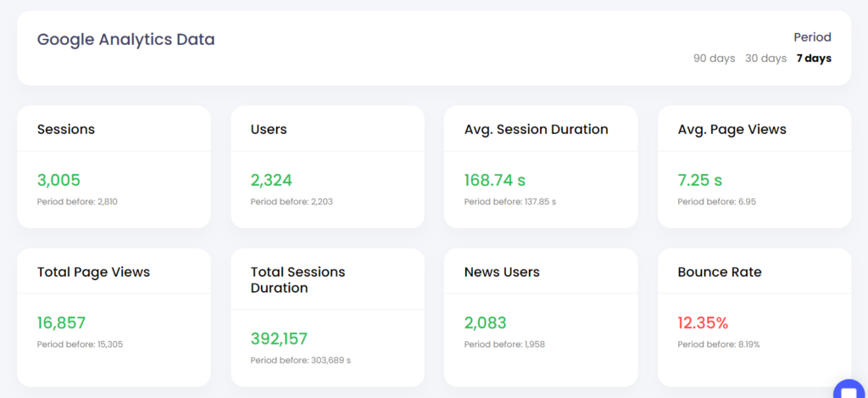The height and width of the screenshot is (398, 868).
Task: Click 'Period before: 2,203' text
Action: tap(292, 202)
